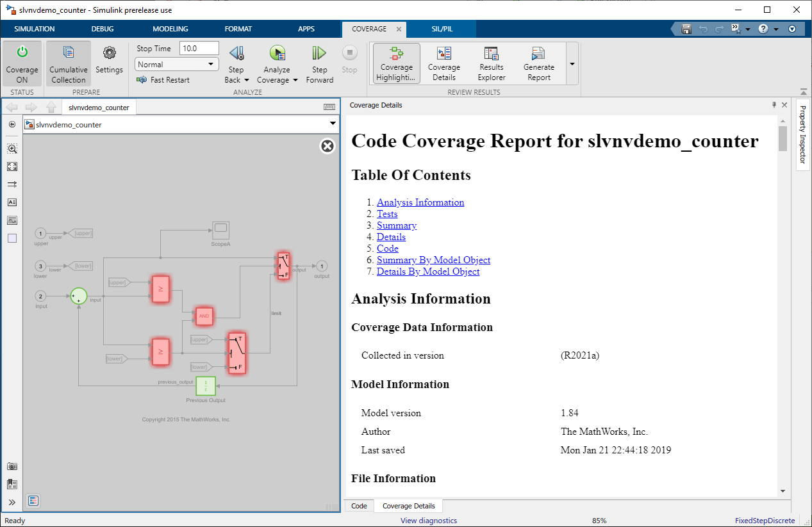Click the Stop Time input field
This screenshot has width=812, height=527.
[x=199, y=48]
